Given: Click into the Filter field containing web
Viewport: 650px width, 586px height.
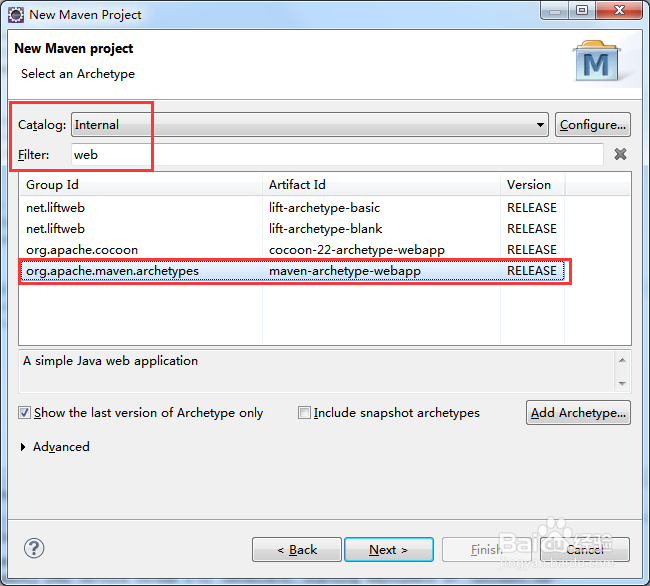Looking at the screenshot, I should [337, 155].
